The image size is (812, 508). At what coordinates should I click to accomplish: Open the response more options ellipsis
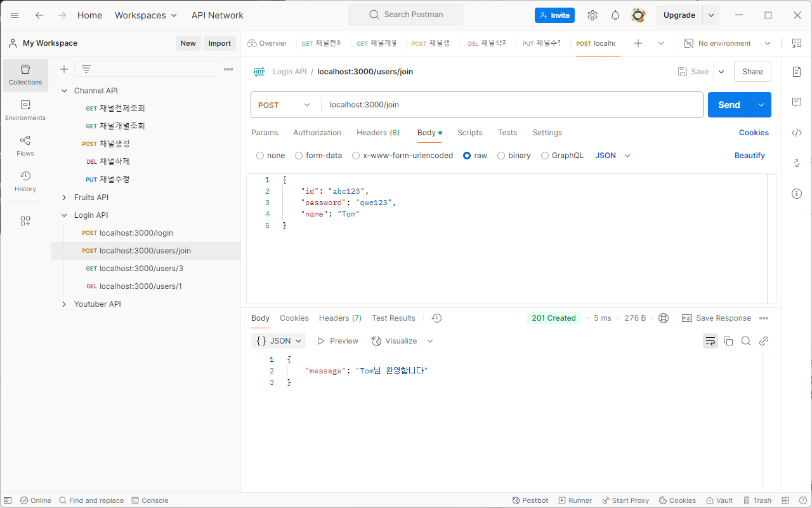[x=764, y=318]
